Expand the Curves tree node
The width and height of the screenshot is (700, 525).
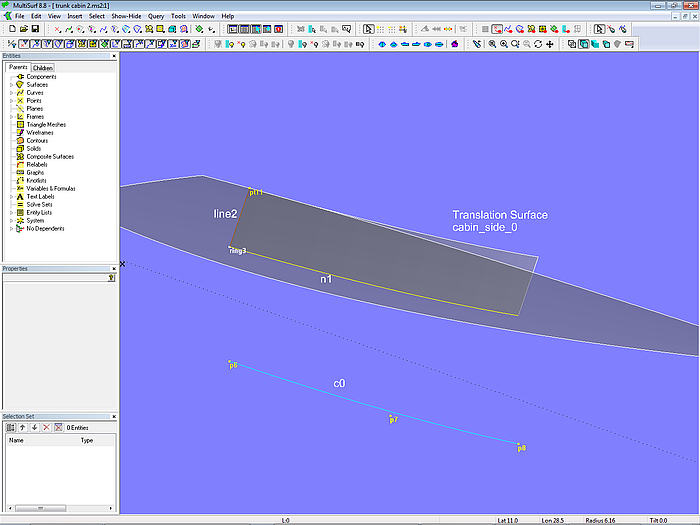pos(11,93)
